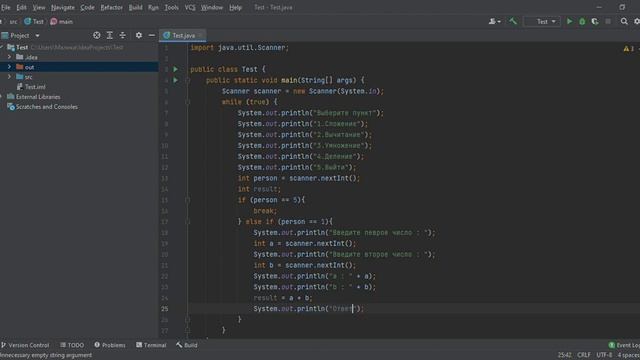Click the result = a + b line
This screenshot has width=640, height=360.
(282, 298)
